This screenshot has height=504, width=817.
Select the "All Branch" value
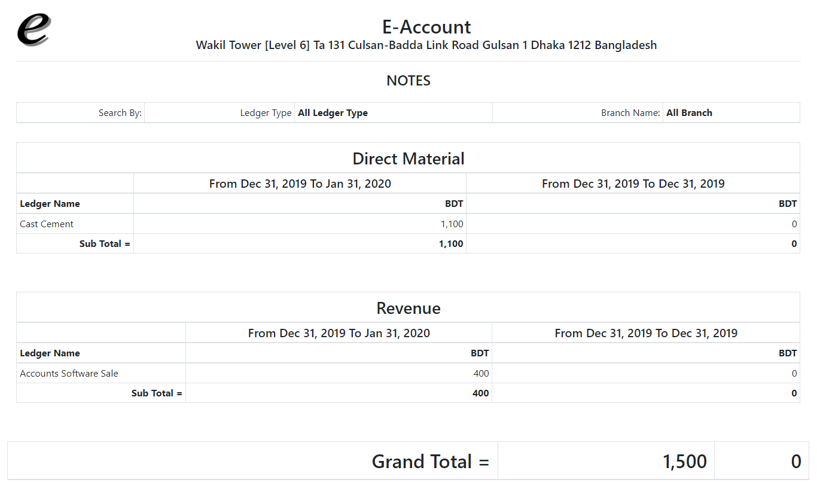click(x=689, y=113)
